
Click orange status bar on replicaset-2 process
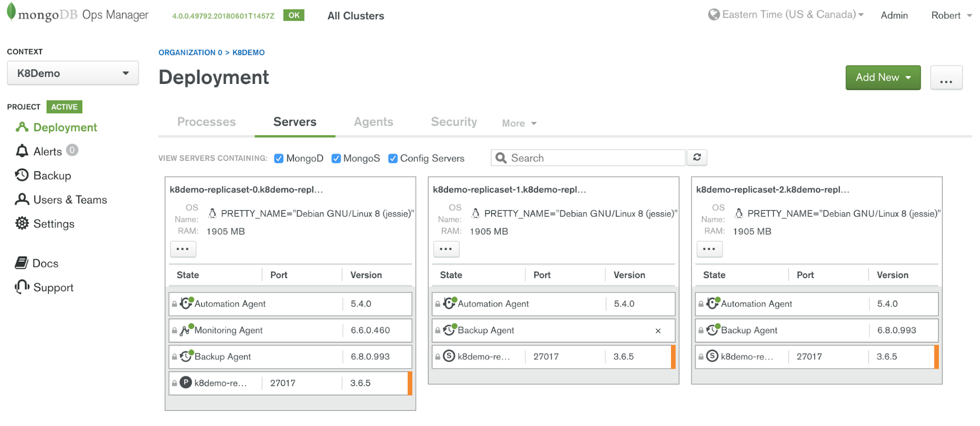pos(936,356)
